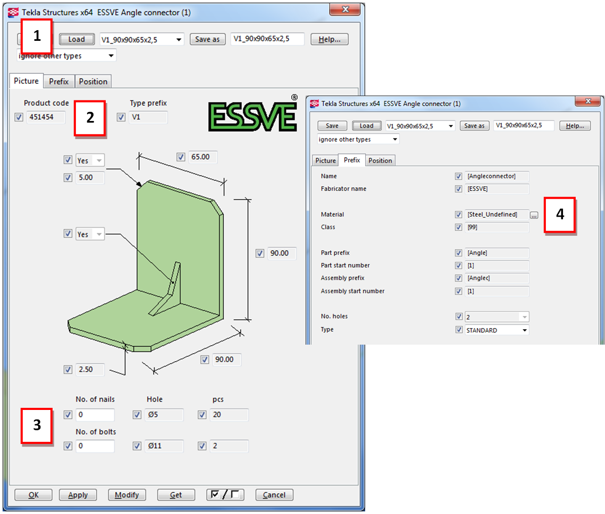The image size is (605, 514).
Task: Click the 90.00 height field at right
Action: point(282,253)
